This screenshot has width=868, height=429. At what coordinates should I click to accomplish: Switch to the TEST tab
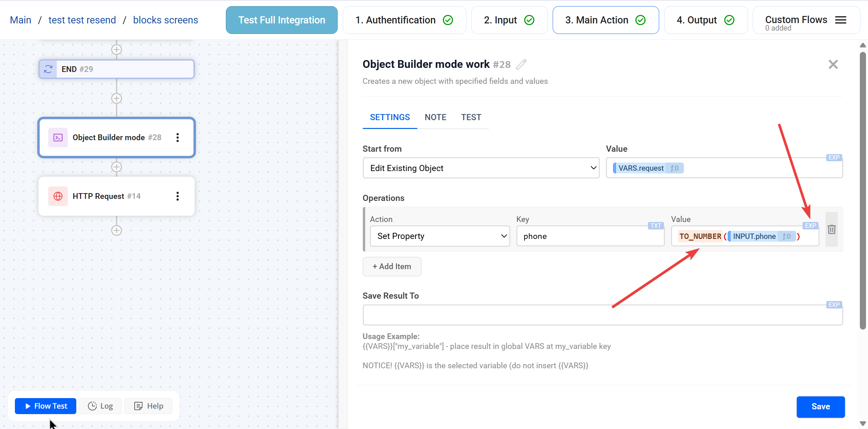point(471,117)
